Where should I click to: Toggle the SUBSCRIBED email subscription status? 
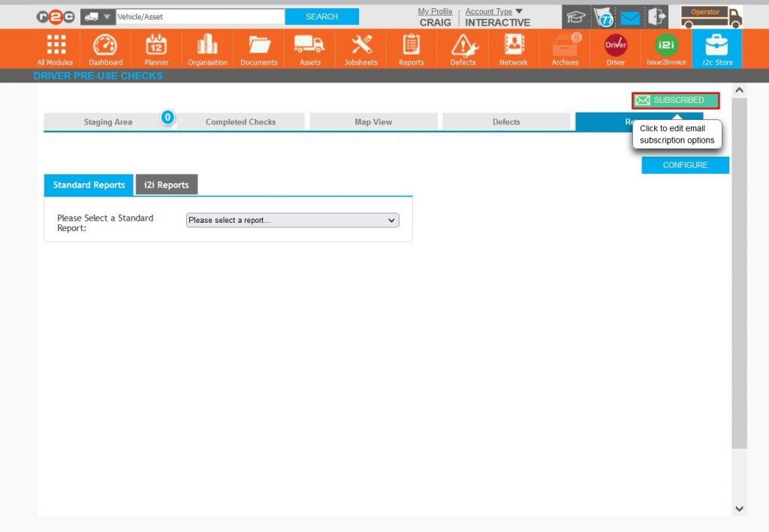pos(674,100)
